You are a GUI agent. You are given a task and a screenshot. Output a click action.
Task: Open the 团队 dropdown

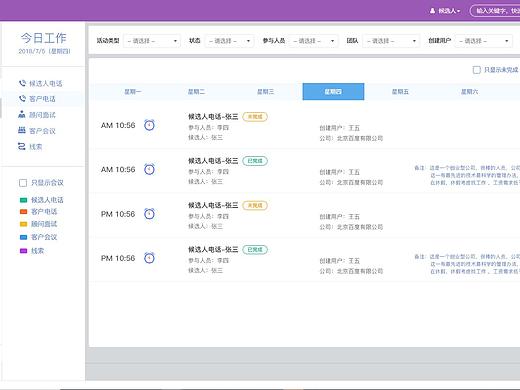tap(391, 41)
